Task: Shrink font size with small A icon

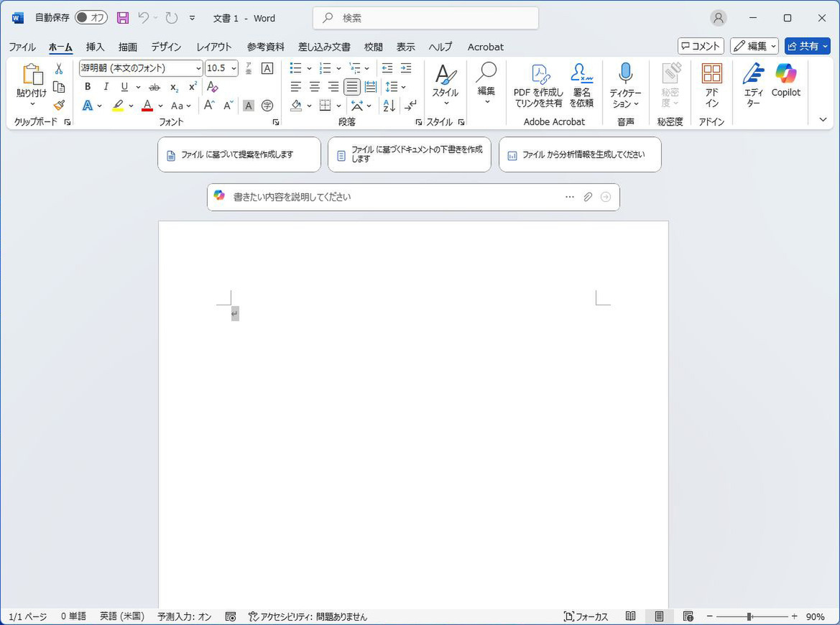Action: tap(229, 106)
